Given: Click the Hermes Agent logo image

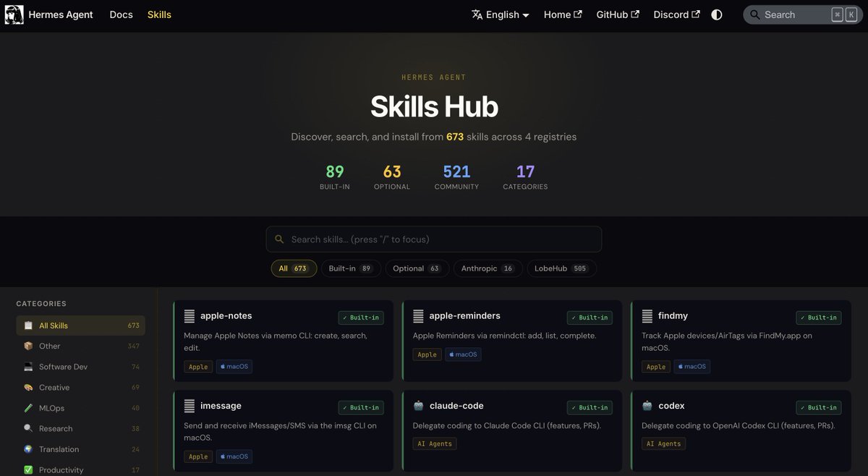Looking at the screenshot, I should click(14, 14).
